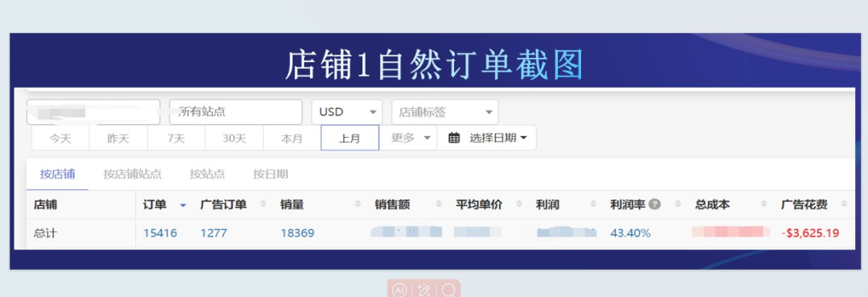Click the slide title 店铺1自然订单截图
This screenshot has height=297, width=868.
click(435, 65)
